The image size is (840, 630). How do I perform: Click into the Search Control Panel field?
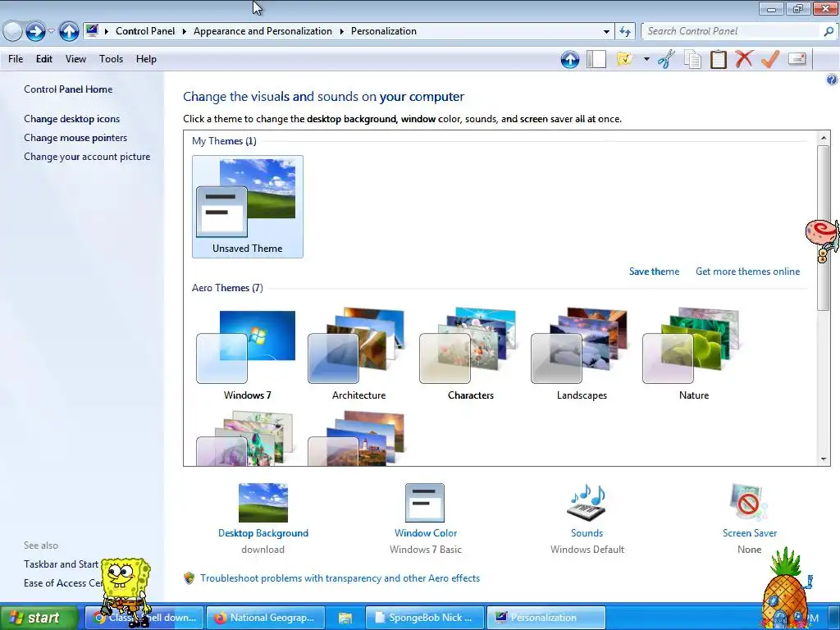732,32
